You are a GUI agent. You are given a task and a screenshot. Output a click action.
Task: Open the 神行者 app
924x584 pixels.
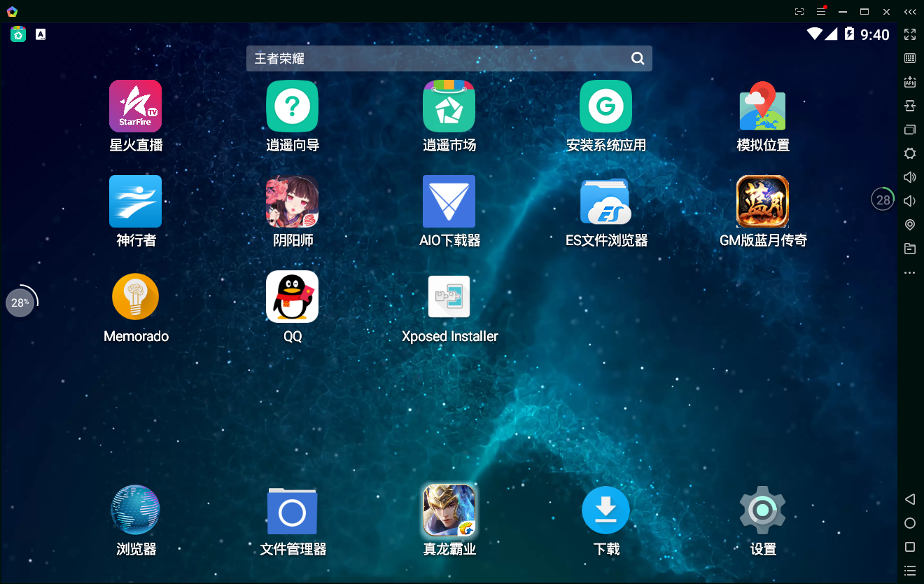tap(136, 201)
